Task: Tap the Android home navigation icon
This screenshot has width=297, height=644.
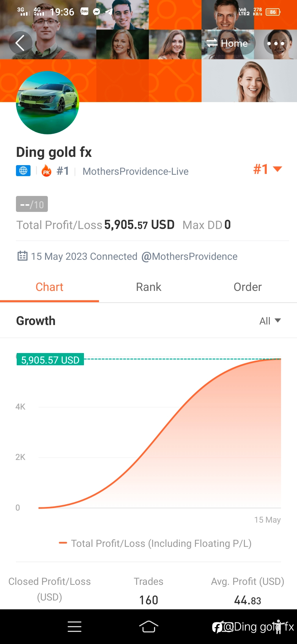Action: [149, 627]
